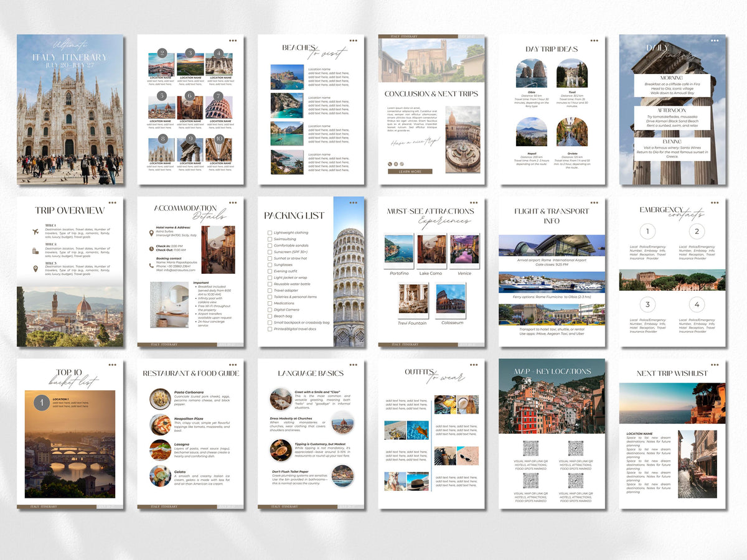The width and height of the screenshot is (747, 560).
Task: Check the Medications checkbox
Action: tap(270, 303)
